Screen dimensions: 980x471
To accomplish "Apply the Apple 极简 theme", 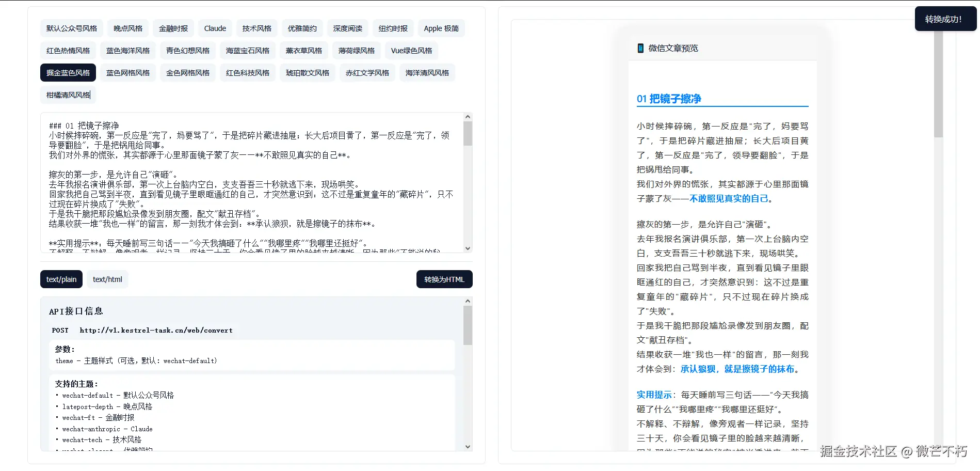I will coord(441,28).
